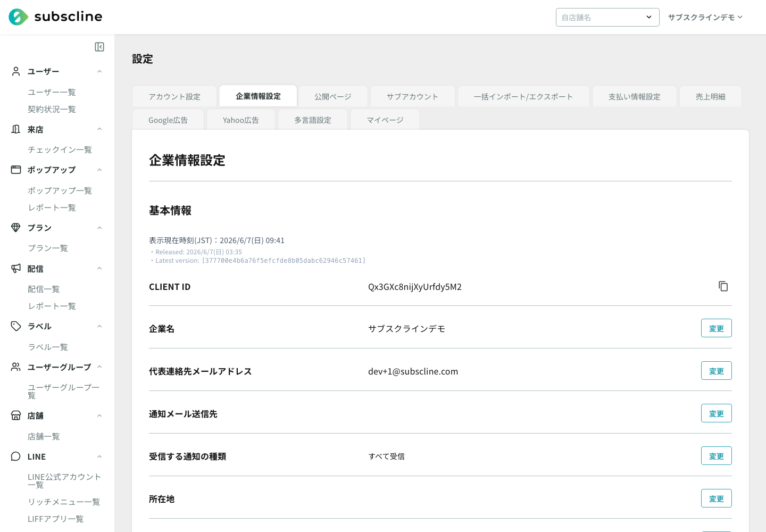Collapse the ユーザーグループ section chevron
Screen dimensions: 766x532
[x=99, y=367]
